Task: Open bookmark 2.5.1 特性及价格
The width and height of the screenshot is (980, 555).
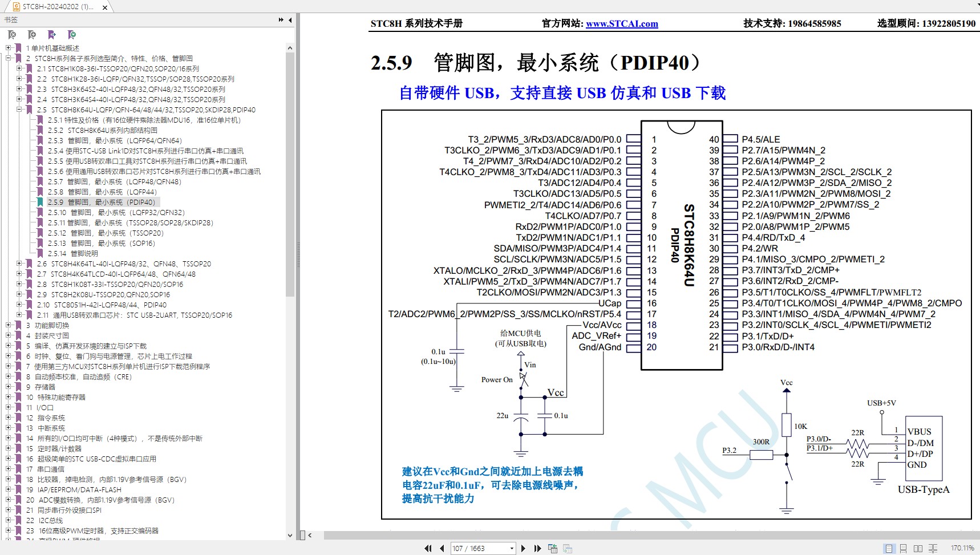Action: tap(144, 120)
